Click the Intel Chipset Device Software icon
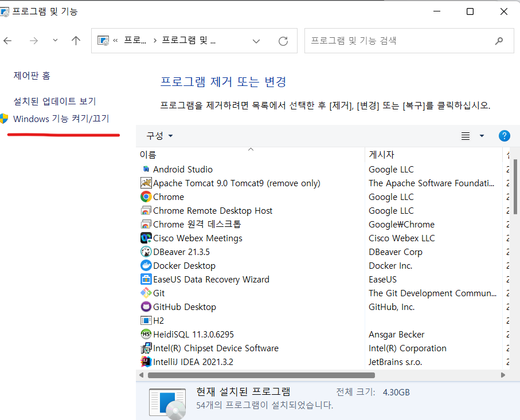This screenshot has width=520, height=420. coord(146,348)
